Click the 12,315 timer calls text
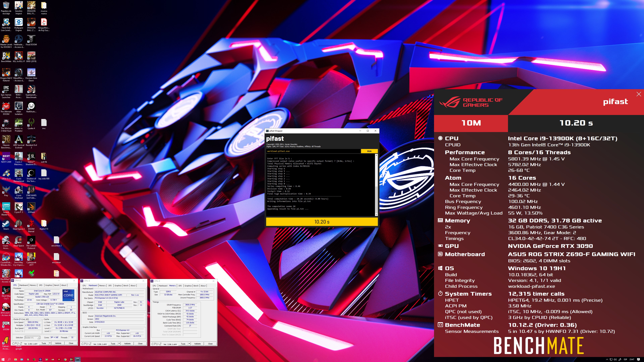Screen dimensions: 644x362 point(536,294)
